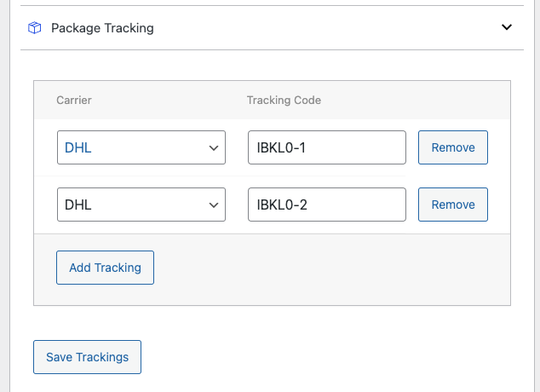540x392 pixels.
Task: Open carrier dropdown for tracking IBKL0-1
Action: (141, 147)
